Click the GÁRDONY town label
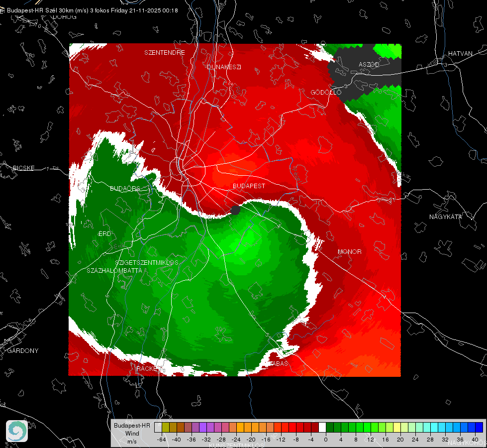The image size is (487, 448). click(x=23, y=351)
